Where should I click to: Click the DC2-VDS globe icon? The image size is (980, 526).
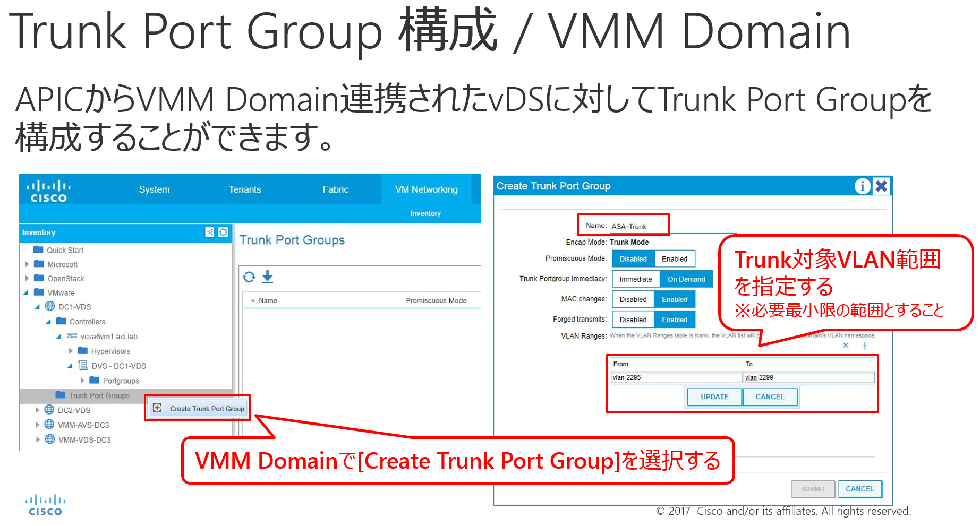click(x=49, y=410)
